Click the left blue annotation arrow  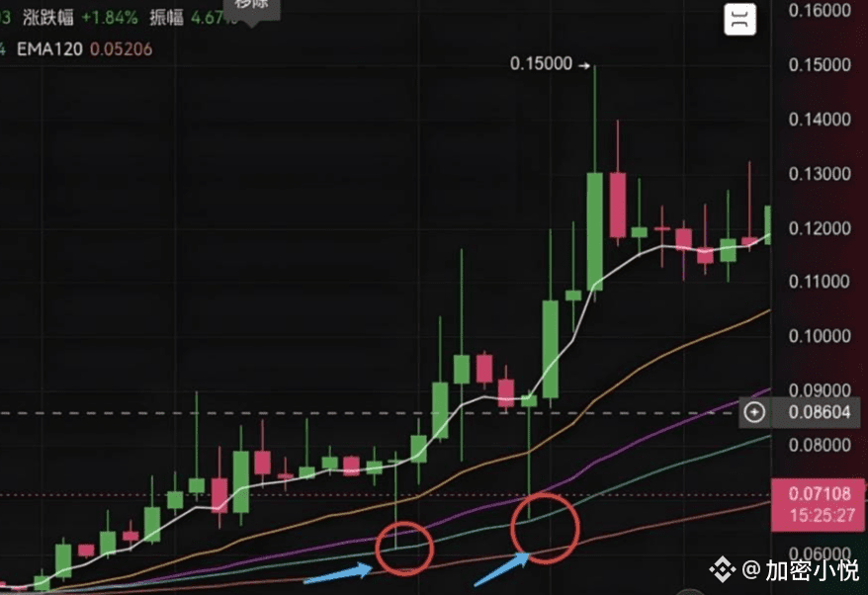(339, 573)
